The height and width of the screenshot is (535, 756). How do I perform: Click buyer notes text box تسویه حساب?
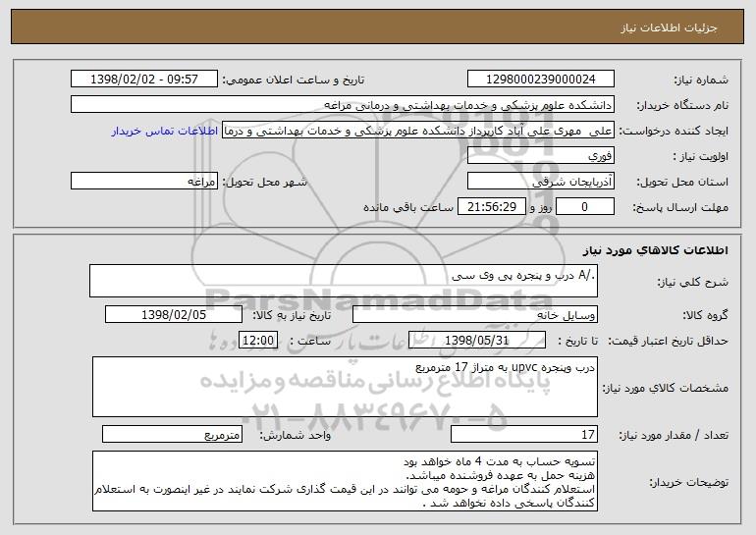[x=345, y=481]
